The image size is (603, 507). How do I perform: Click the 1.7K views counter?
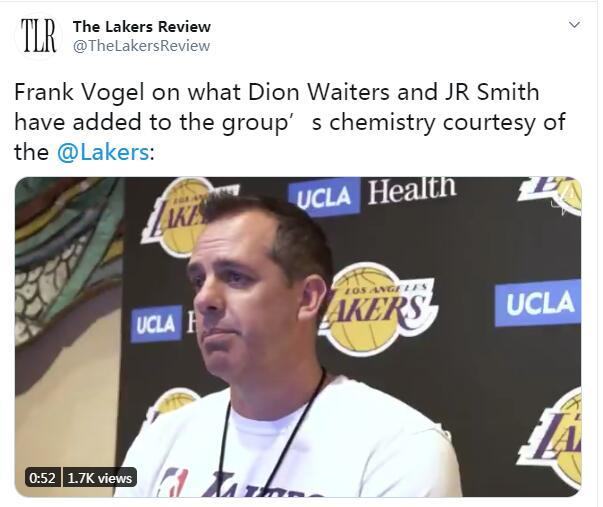[x=100, y=478]
